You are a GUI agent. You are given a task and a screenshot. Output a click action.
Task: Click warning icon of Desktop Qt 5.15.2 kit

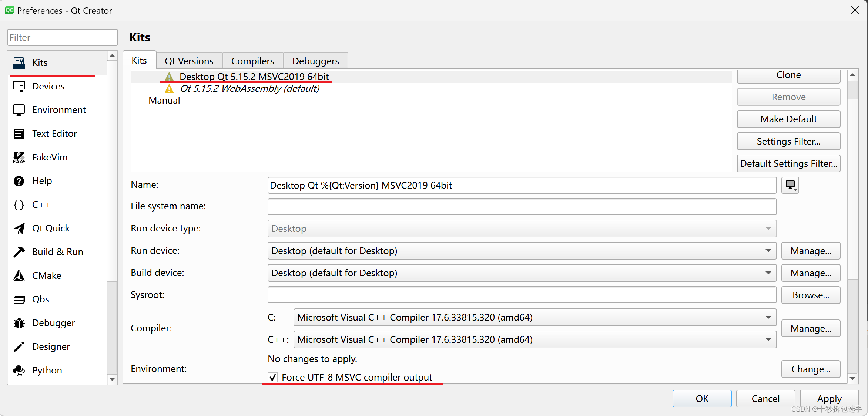(169, 77)
